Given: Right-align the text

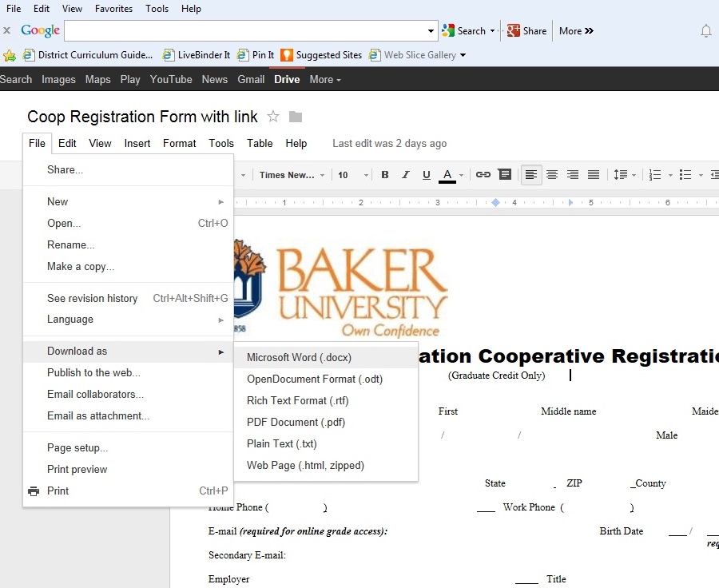Looking at the screenshot, I should click(573, 175).
